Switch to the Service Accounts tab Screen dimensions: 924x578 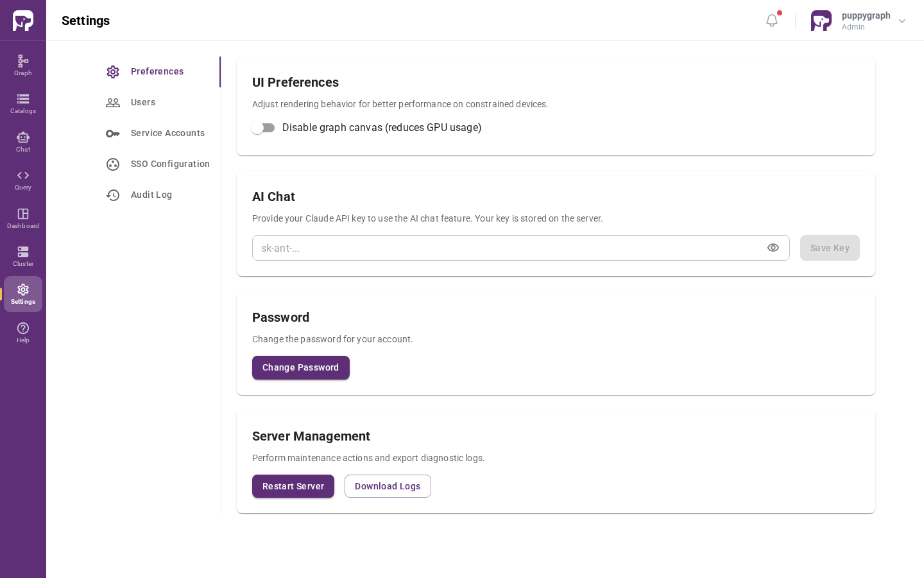click(x=157, y=134)
